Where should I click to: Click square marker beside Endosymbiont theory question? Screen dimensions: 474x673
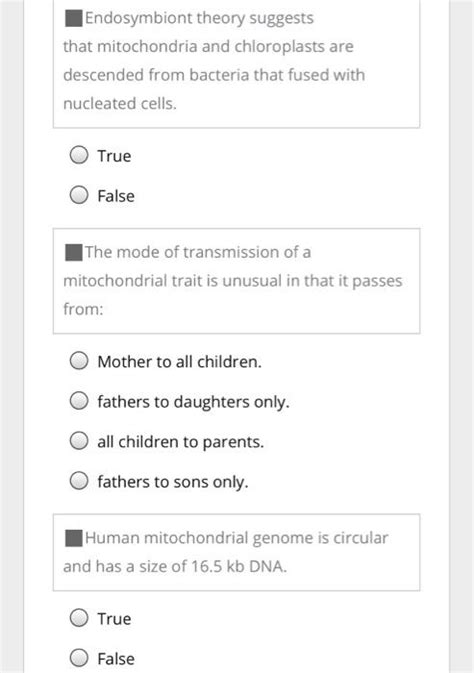point(73,18)
